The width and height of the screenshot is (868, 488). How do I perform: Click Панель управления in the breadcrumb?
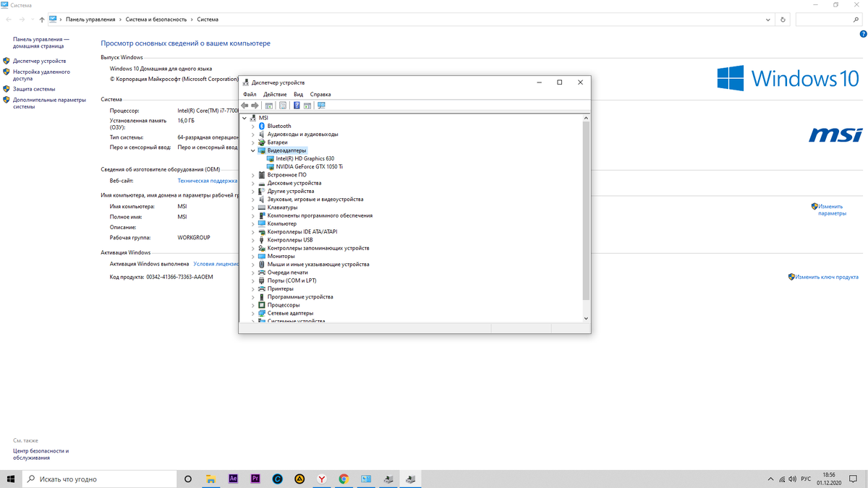point(90,20)
